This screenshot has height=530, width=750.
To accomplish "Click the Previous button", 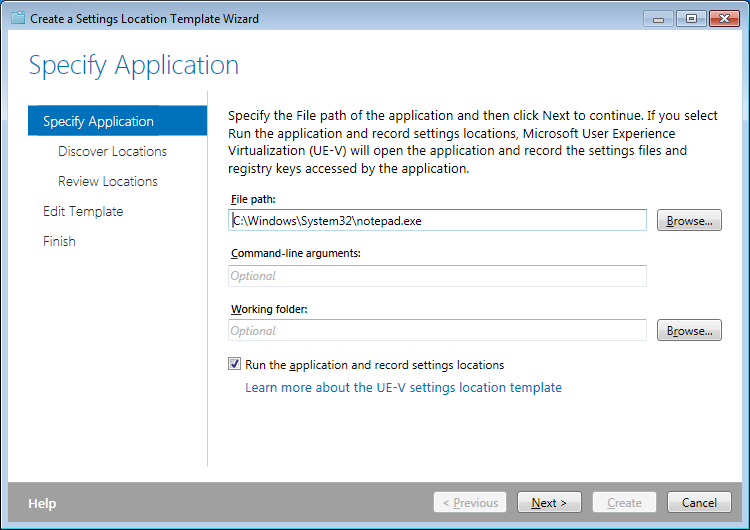I will click(x=469, y=503).
